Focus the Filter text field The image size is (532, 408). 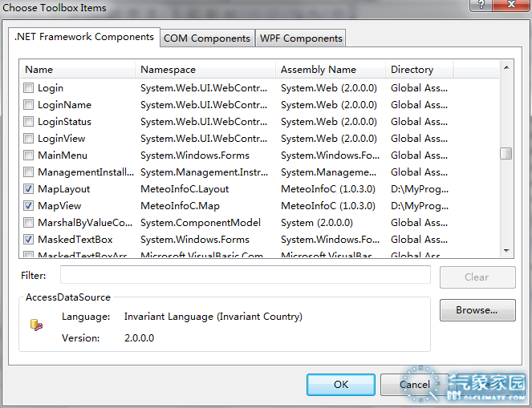[245, 276]
